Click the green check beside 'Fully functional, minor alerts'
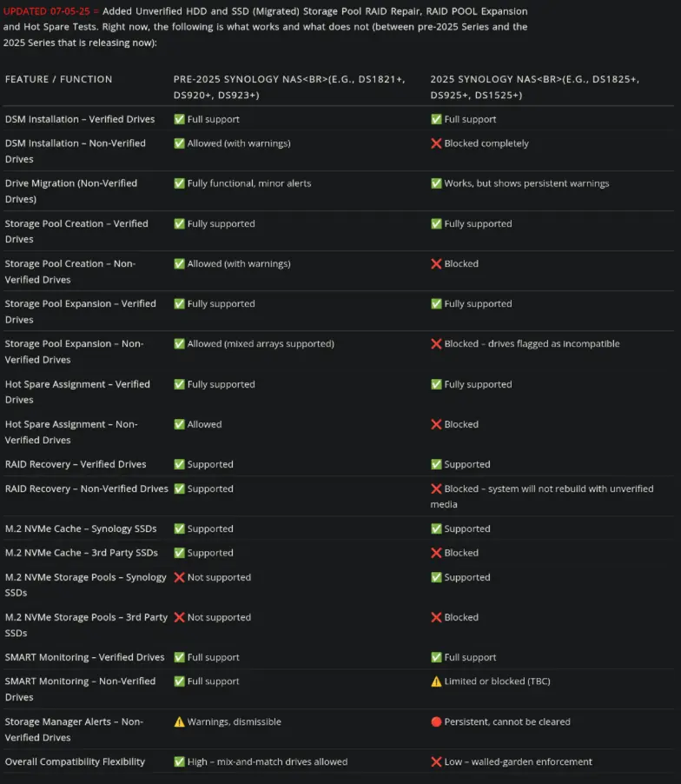Screen dimensions: 681x784 tap(179, 183)
